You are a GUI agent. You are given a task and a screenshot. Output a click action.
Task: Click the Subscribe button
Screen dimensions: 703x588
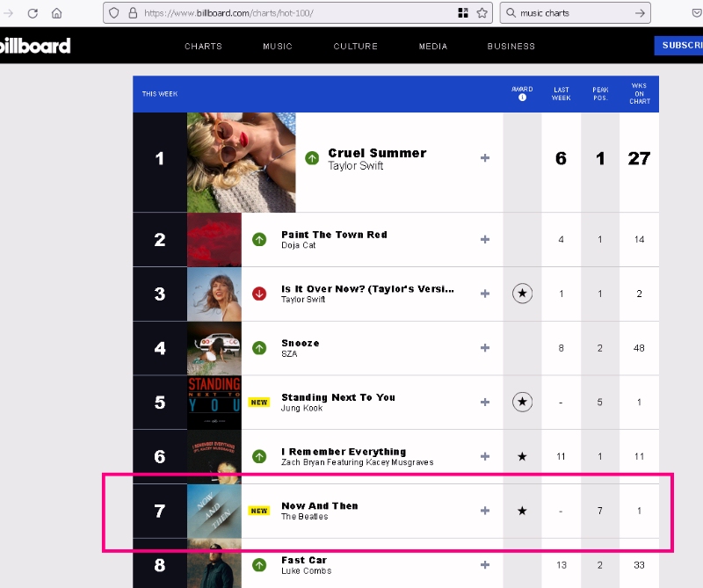678,46
